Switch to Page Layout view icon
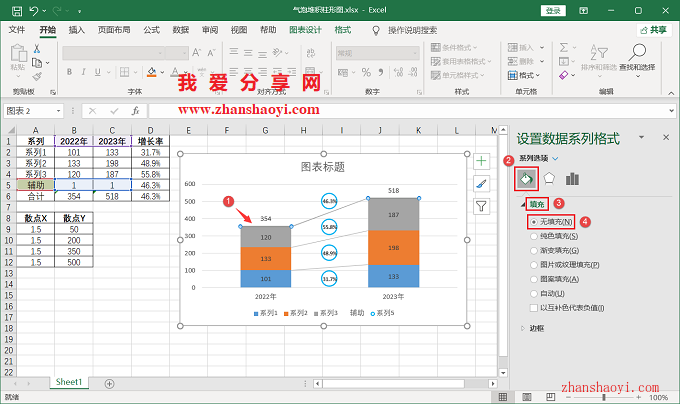 pyautogui.click(x=527, y=397)
